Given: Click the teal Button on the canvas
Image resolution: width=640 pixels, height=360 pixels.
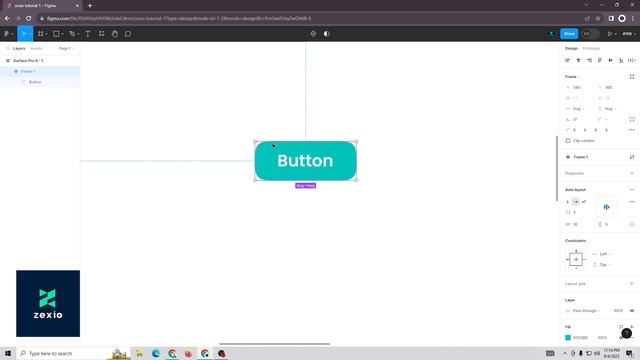Looking at the screenshot, I should tap(305, 161).
